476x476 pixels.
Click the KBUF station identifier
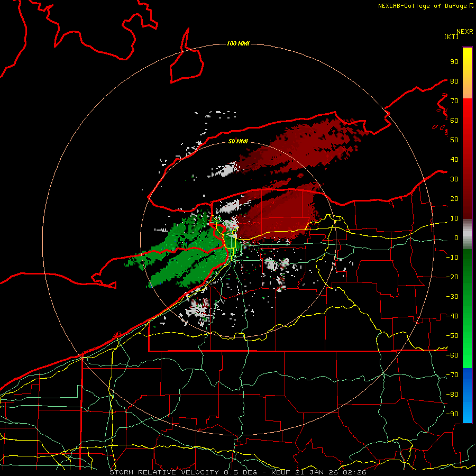click(x=280, y=472)
